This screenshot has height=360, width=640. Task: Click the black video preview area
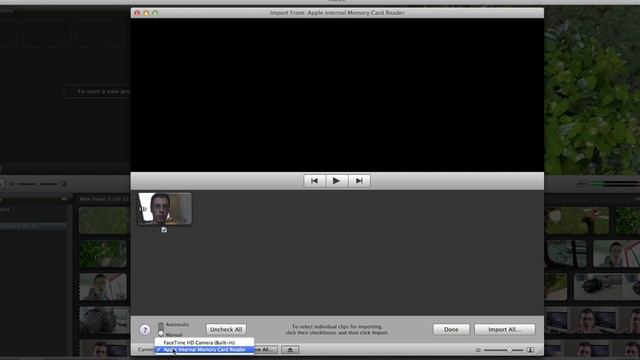337,95
